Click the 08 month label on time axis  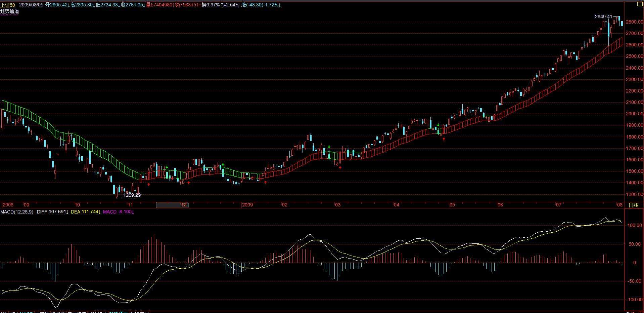tap(619, 205)
